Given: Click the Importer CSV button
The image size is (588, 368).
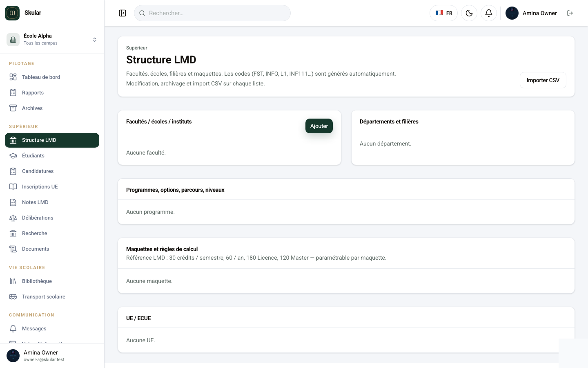Looking at the screenshot, I should click(543, 80).
